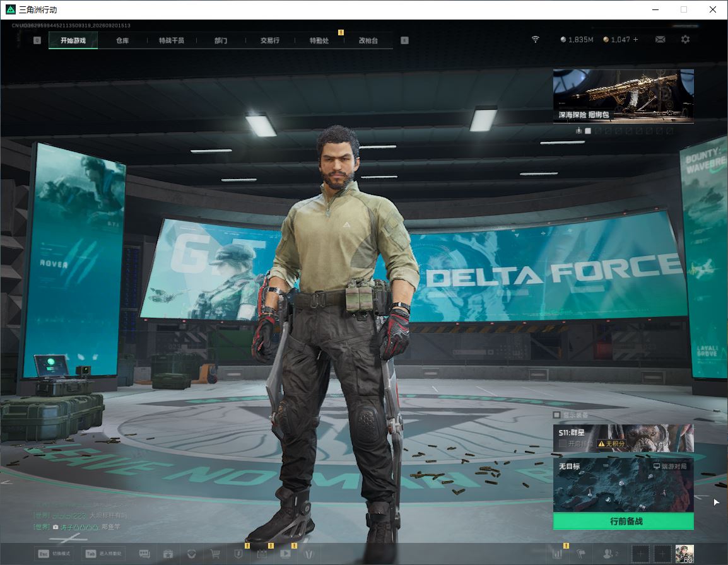Toggle the 显示装备 checkbox
Image resolution: width=728 pixels, height=565 pixels.
tap(556, 414)
